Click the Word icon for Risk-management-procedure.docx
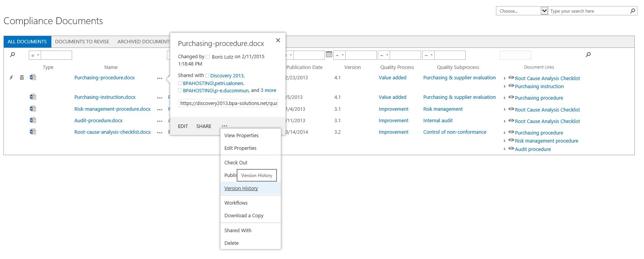Screen dimensions: 644x259 (x=33, y=108)
